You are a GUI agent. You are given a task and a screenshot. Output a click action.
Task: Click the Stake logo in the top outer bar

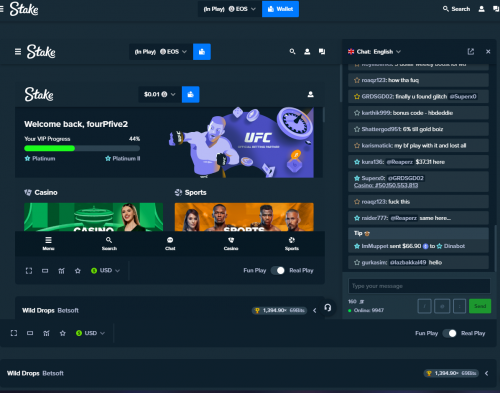(24, 9)
